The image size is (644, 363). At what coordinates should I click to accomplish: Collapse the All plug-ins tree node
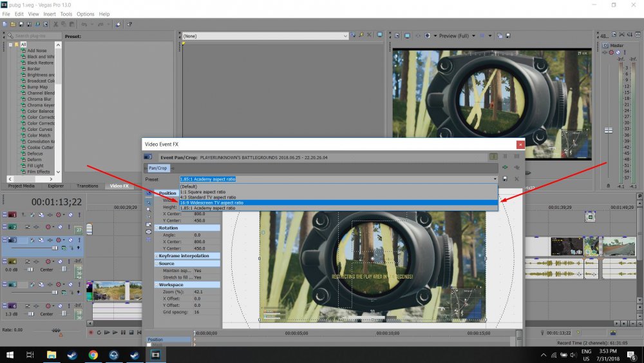coord(10,44)
